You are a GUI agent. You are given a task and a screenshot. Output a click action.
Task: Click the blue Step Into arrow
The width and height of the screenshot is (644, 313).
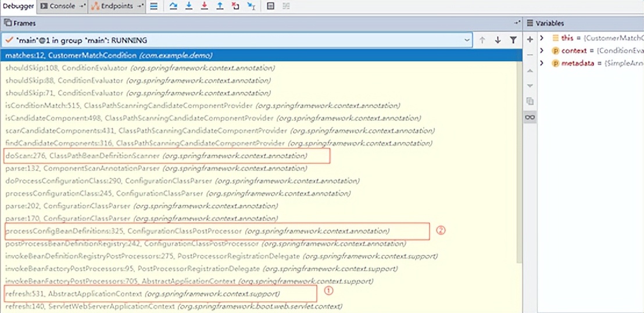point(189,6)
